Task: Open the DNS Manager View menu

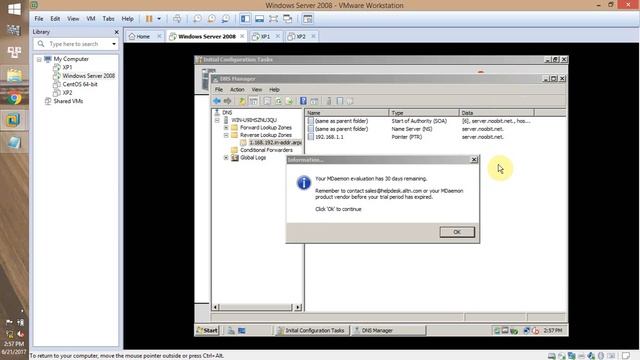Action: coord(257,89)
